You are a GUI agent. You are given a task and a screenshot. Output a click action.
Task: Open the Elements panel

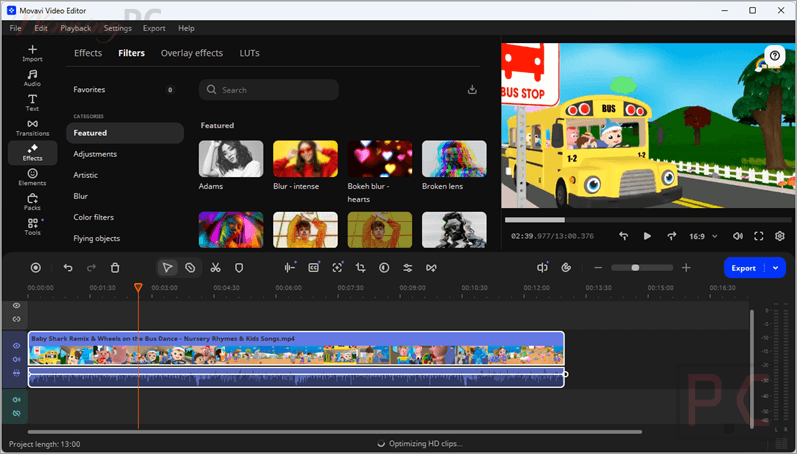(32, 177)
